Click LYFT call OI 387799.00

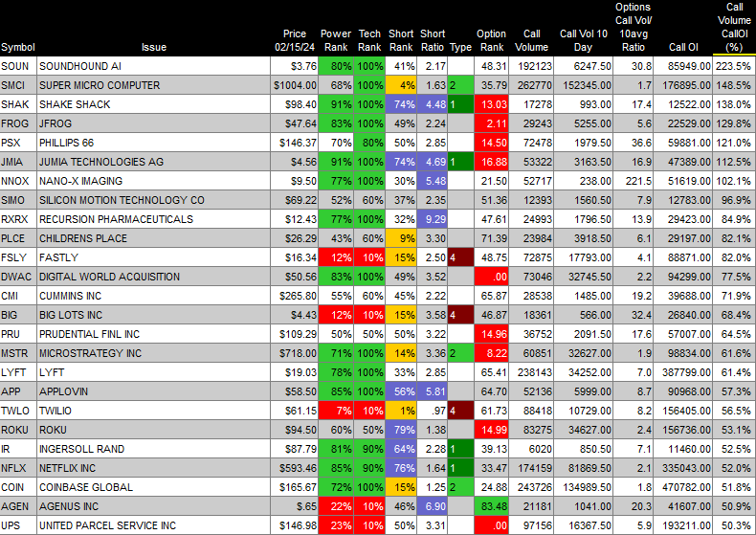point(682,372)
